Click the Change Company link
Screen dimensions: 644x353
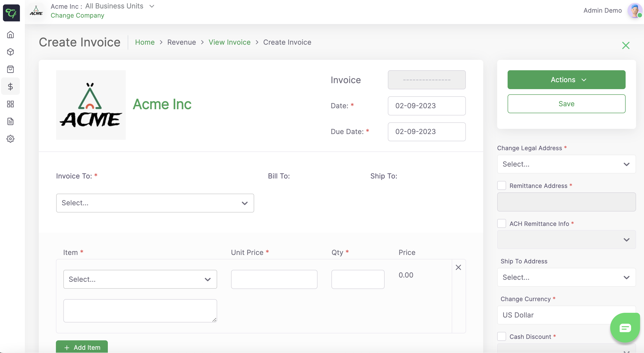click(x=77, y=15)
